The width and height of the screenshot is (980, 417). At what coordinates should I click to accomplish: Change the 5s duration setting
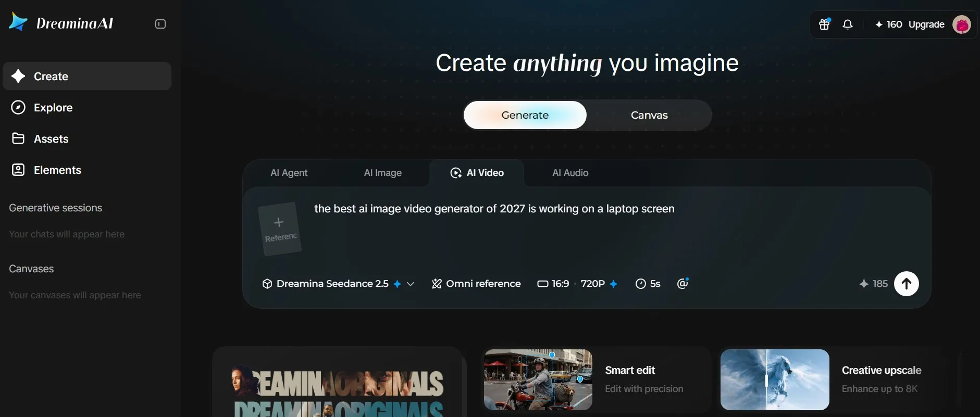(648, 284)
